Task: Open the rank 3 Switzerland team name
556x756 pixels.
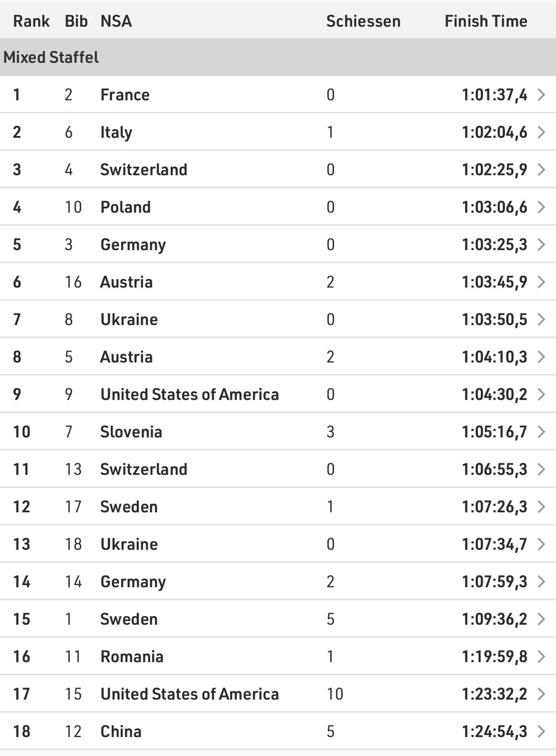Action: point(144,170)
